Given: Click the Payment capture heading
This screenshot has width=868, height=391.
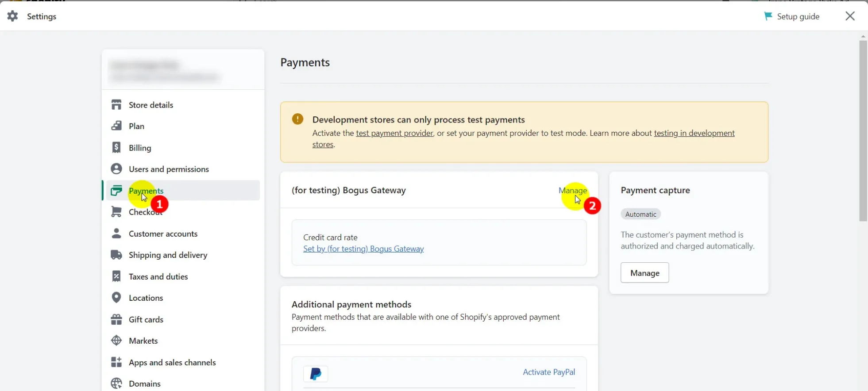Looking at the screenshot, I should (x=655, y=190).
